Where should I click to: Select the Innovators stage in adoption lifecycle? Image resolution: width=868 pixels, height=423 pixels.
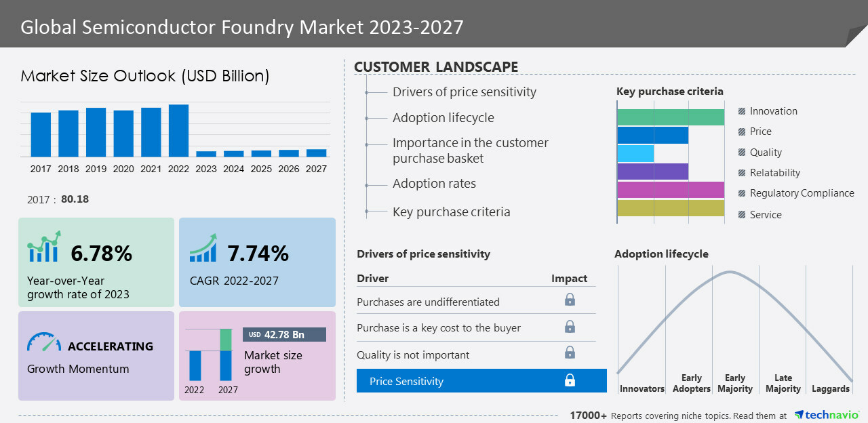coord(642,388)
